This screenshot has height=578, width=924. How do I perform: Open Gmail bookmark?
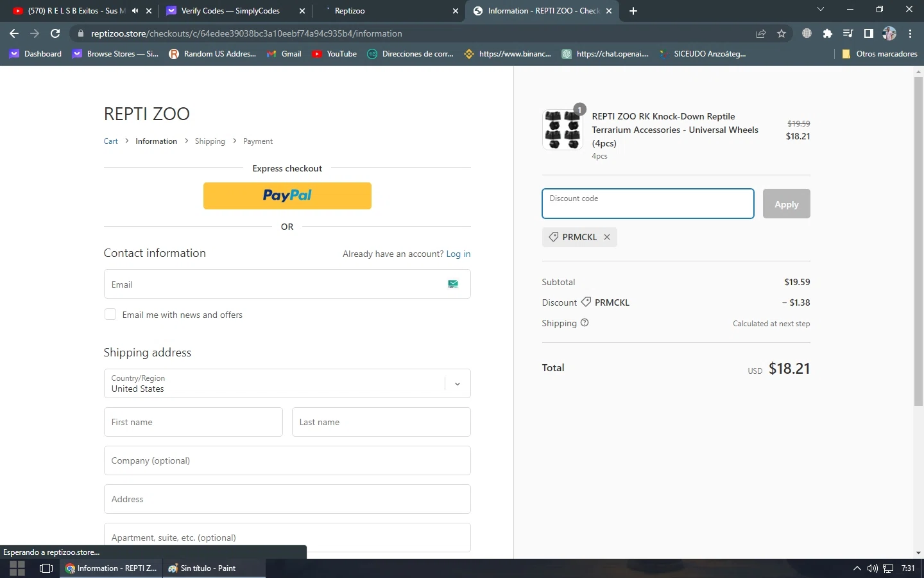pyautogui.click(x=284, y=54)
